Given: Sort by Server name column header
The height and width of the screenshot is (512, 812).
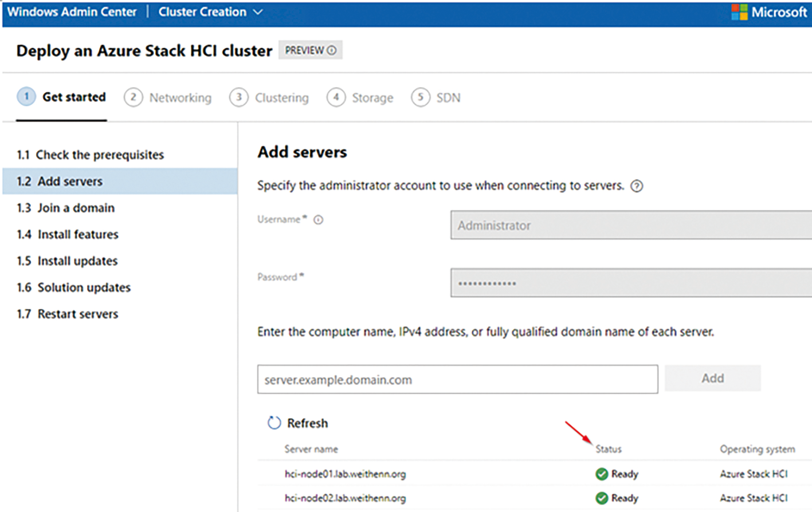Looking at the screenshot, I should [x=311, y=449].
